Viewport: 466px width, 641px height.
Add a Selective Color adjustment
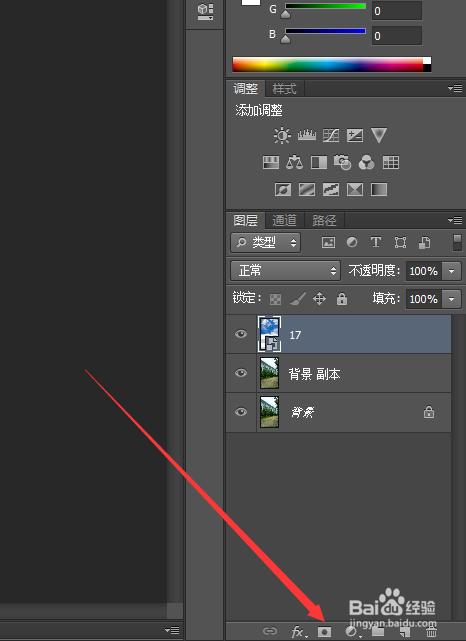tap(355, 189)
